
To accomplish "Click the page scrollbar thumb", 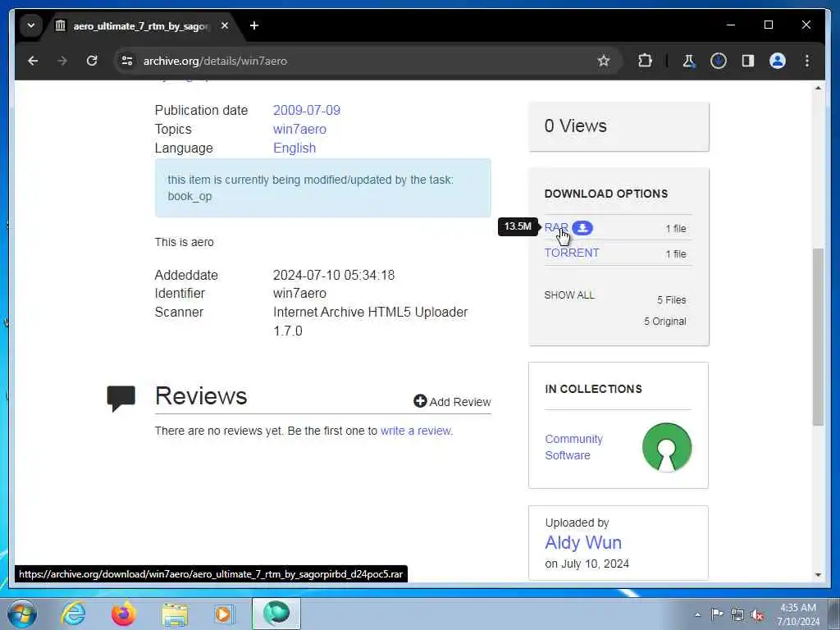I will 818,337.
